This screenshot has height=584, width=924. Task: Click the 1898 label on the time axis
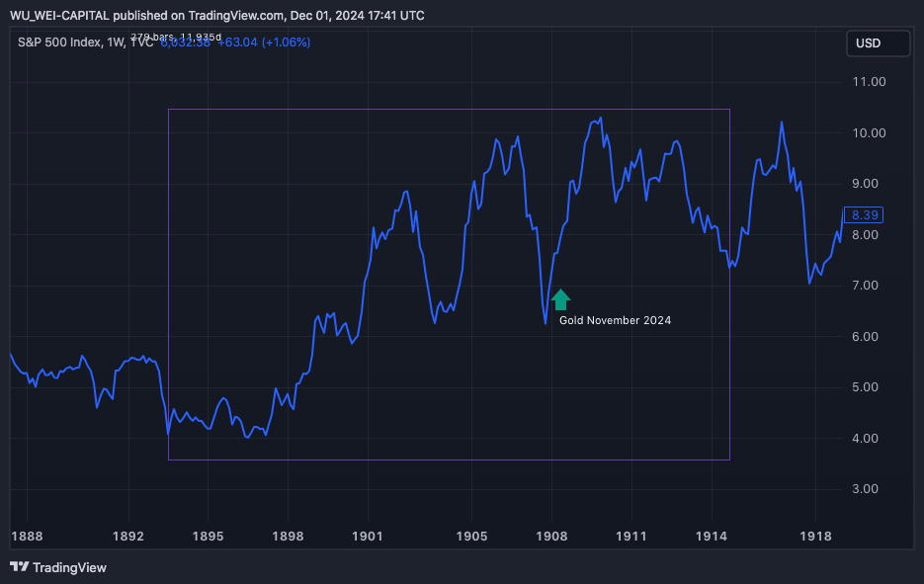[288, 537]
